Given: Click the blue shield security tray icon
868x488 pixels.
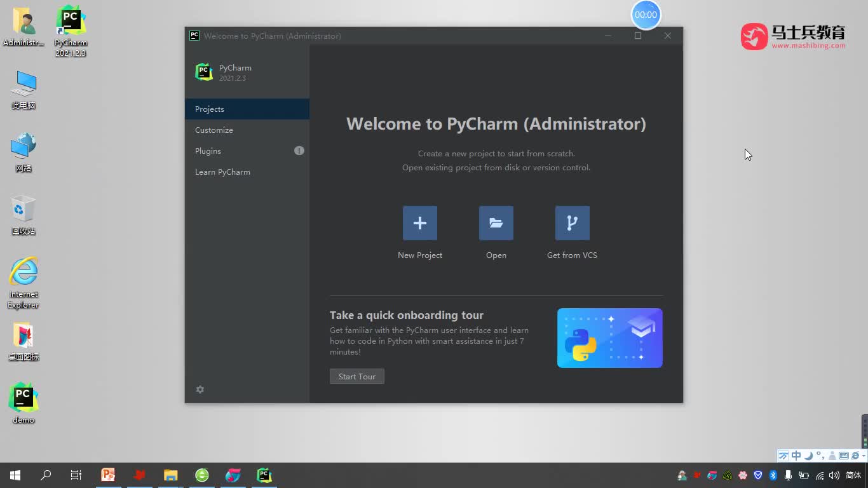Looking at the screenshot, I should (x=758, y=475).
